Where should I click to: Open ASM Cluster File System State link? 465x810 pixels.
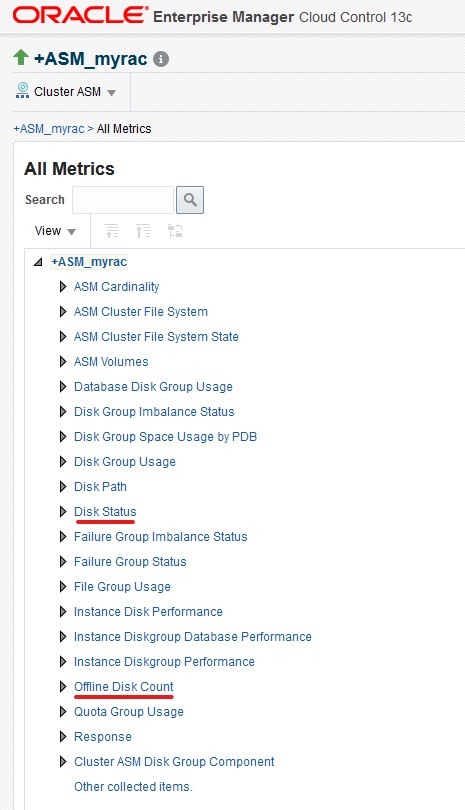tap(156, 337)
